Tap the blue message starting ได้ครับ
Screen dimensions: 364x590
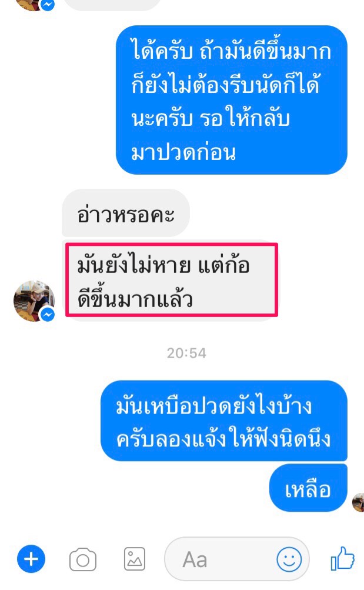(x=231, y=100)
